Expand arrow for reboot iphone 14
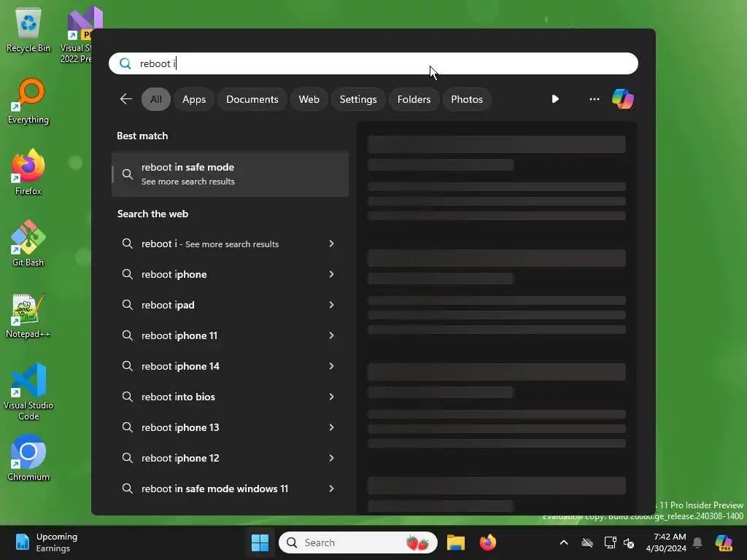Screen dimensions: 747x560 click(332, 366)
